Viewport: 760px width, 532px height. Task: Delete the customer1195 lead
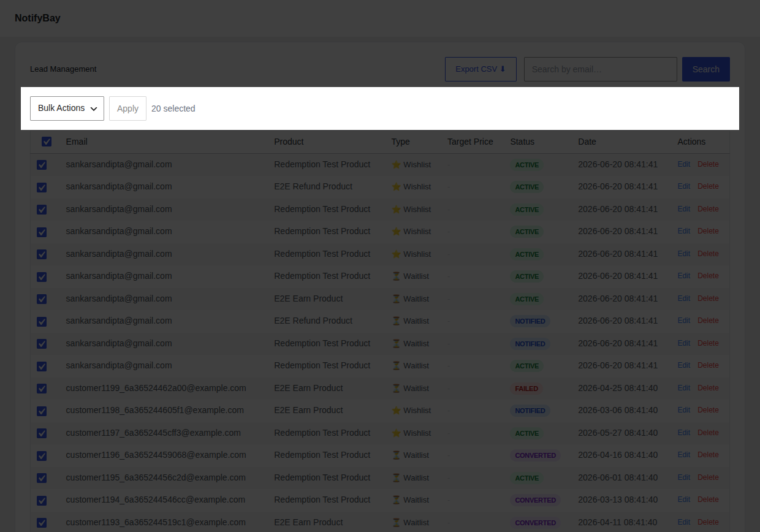(x=708, y=477)
